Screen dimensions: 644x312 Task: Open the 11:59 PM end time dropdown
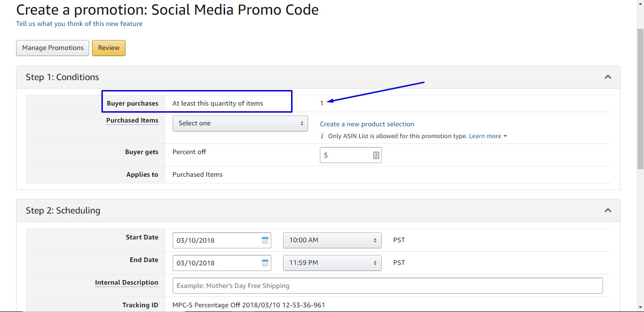[332, 263]
